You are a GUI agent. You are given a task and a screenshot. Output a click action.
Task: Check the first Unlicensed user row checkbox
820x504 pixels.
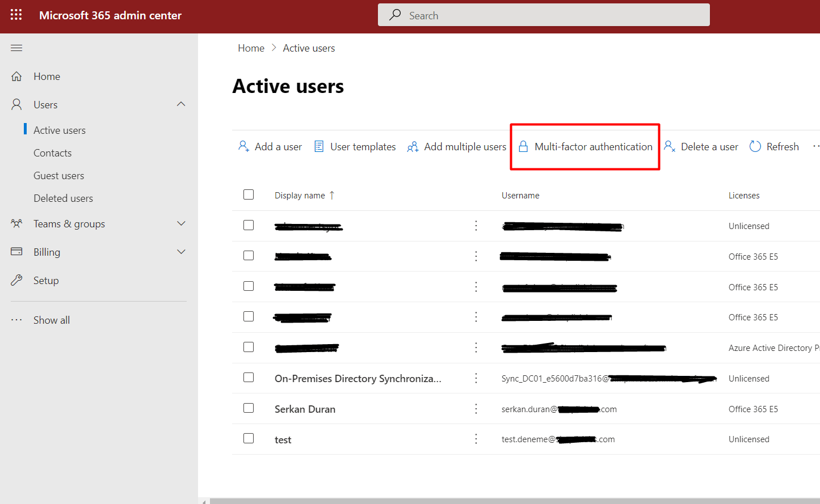(249, 225)
